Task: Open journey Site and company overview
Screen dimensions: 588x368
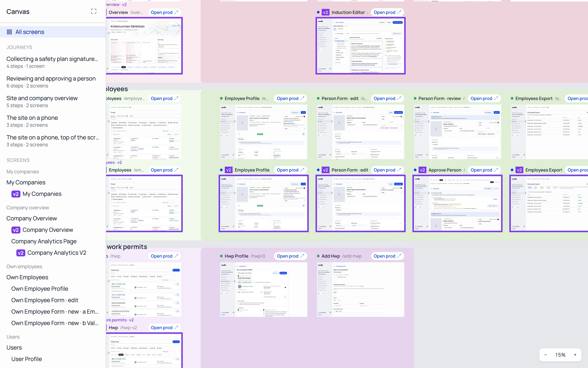Action: (x=53, y=102)
